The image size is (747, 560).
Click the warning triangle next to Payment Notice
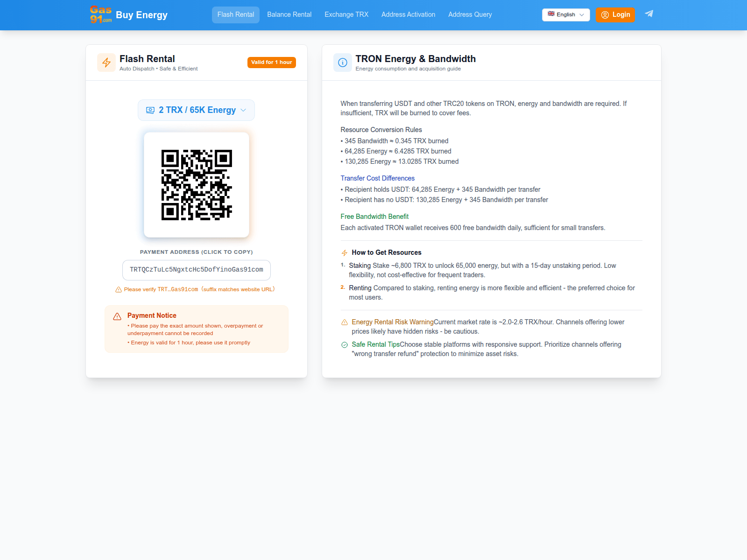(117, 316)
